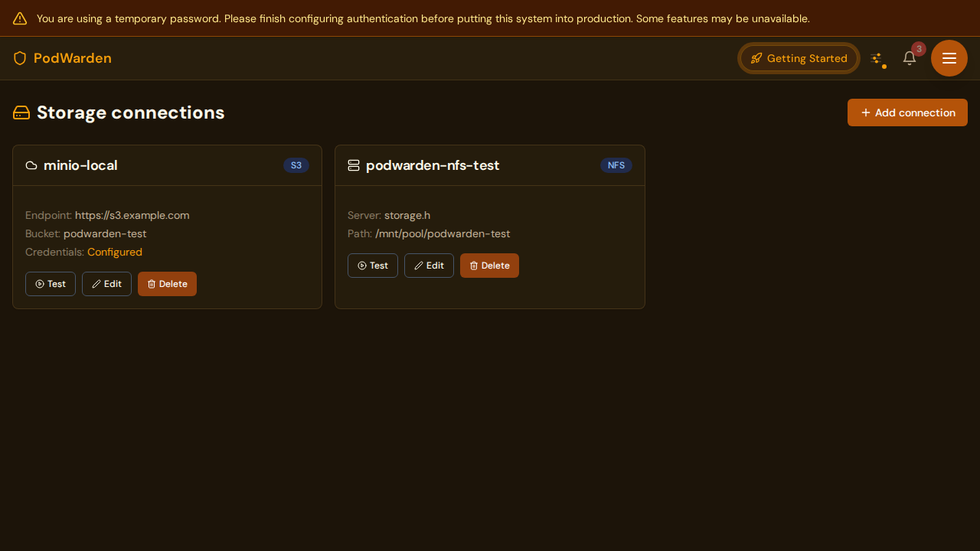Screen dimensions: 980x551
Task: Click the cloud icon beside minio-local
Action: (31, 165)
